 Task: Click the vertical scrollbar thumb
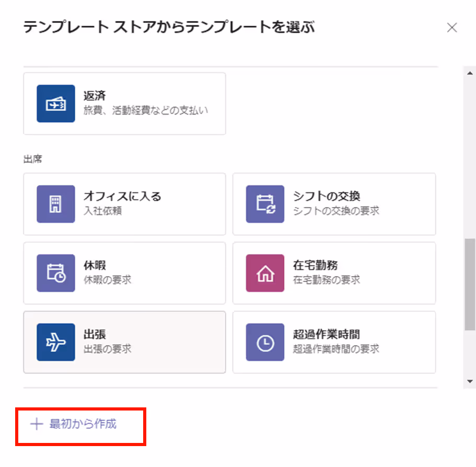coord(470,284)
